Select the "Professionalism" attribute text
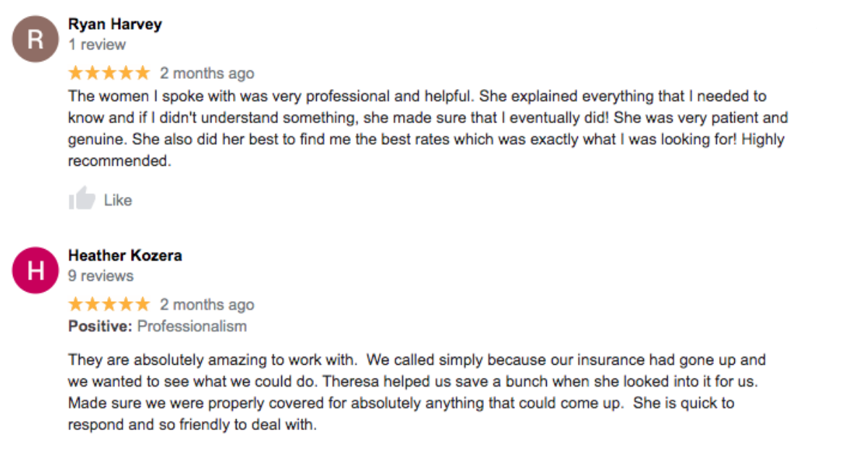Screen dimensions: 868x456 click(192, 326)
